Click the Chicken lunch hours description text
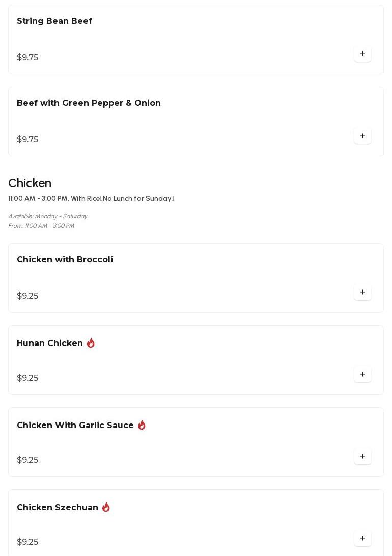392x556 pixels. click(x=91, y=199)
